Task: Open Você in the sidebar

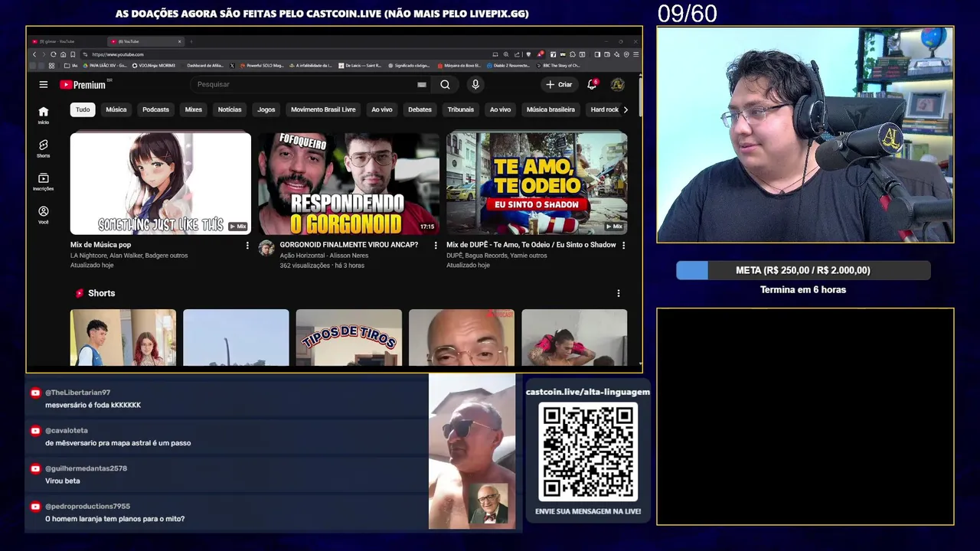Action: (44, 215)
